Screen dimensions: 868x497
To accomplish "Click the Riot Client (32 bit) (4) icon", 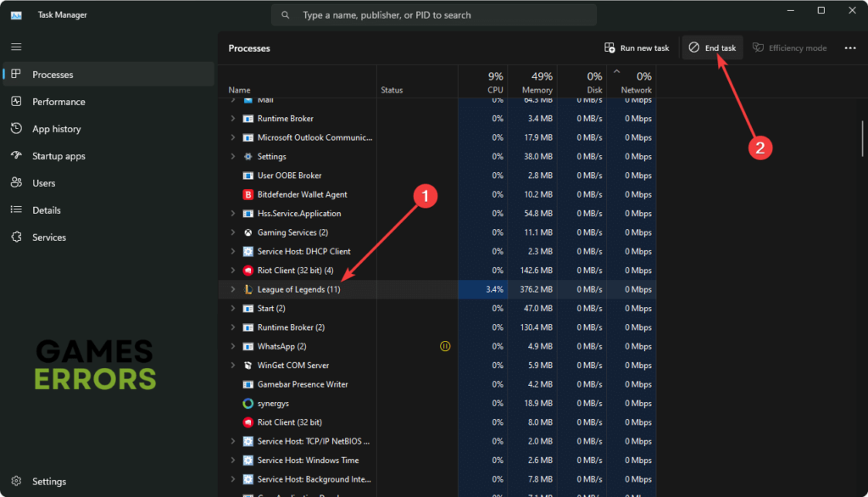I will coord(248,271).
